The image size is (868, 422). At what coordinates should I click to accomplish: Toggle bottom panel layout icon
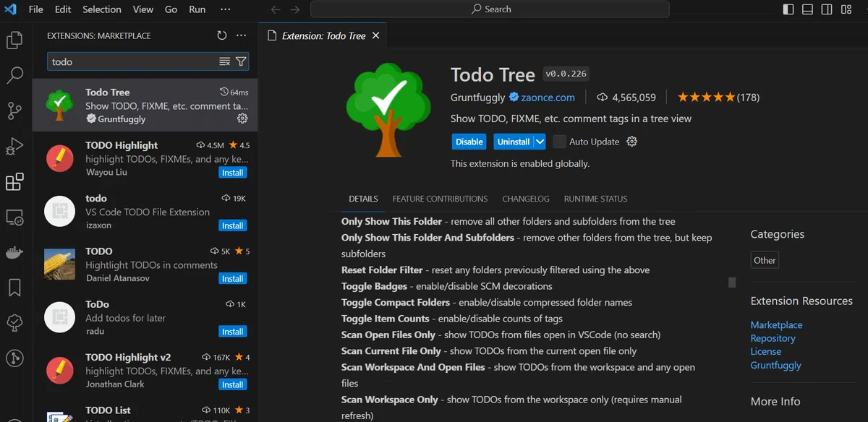point(807,9)
